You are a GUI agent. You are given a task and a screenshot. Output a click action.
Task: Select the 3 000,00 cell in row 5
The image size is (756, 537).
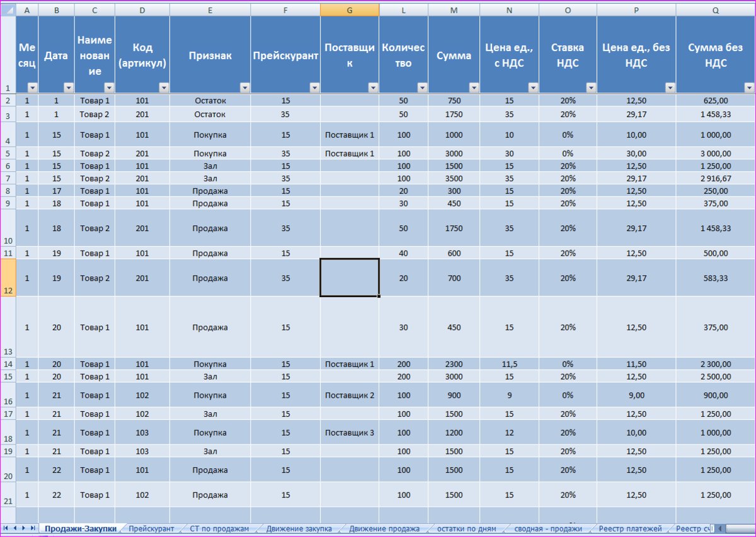[716, 153]
